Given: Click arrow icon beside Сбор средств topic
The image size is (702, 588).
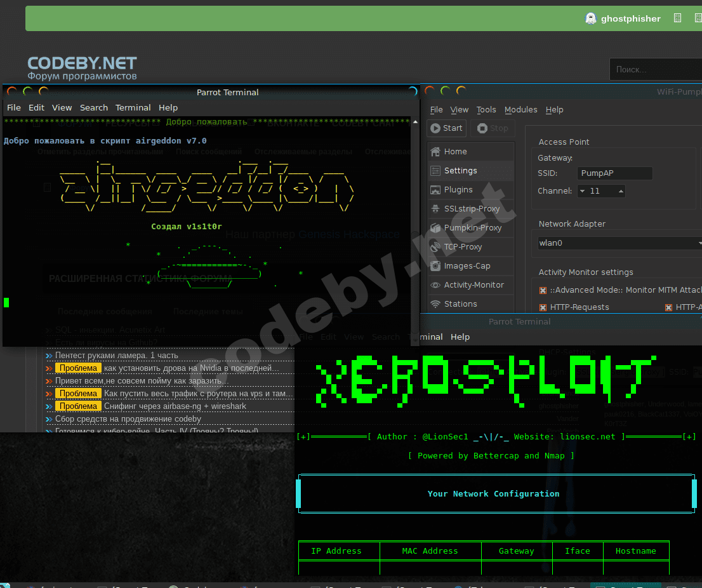Looking at the screenshot, I should [x=49, y=420].
